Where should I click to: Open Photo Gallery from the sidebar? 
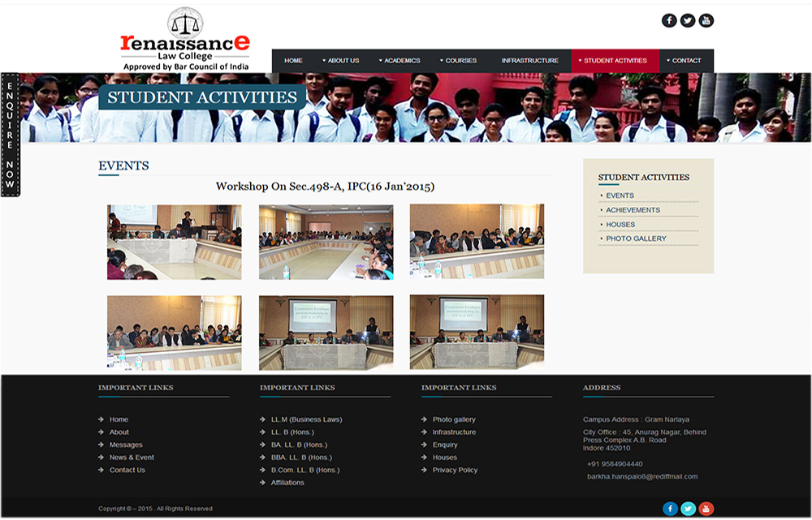[636, 239]
